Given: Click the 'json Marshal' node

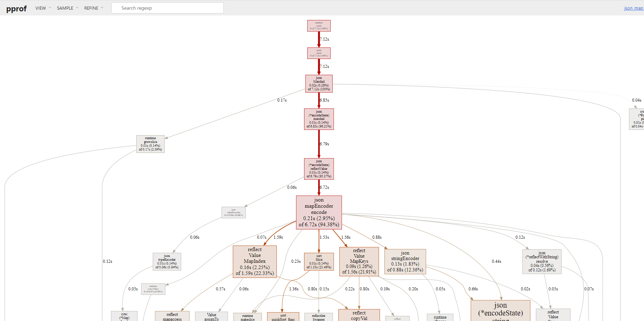Looking at the screenshot, I should coord(319,84).
